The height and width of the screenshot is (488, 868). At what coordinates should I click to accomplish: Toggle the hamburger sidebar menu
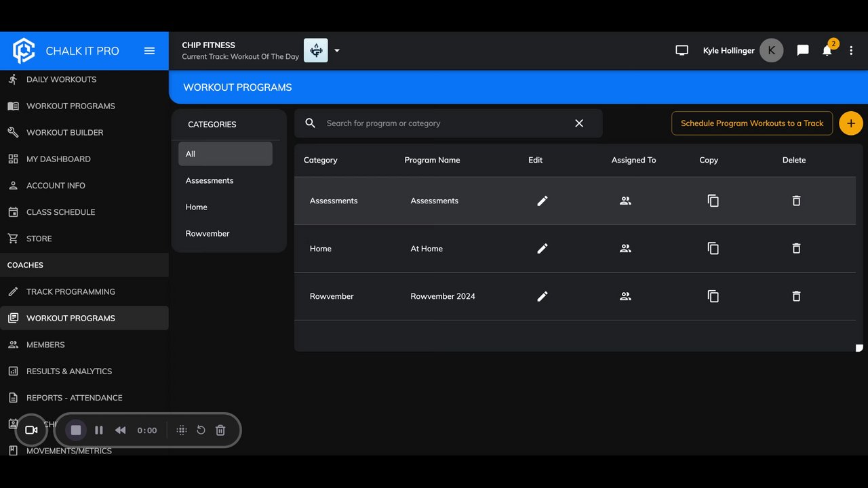[x=150, y=51]
